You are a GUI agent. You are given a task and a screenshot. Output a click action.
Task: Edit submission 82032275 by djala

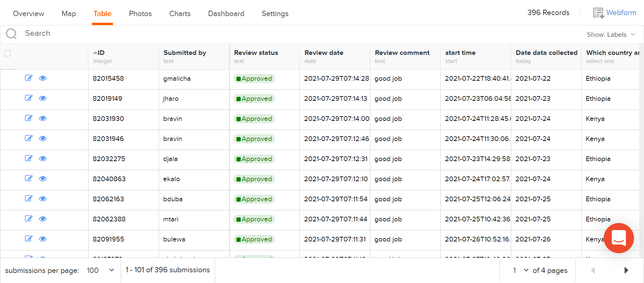coord(29,158)
